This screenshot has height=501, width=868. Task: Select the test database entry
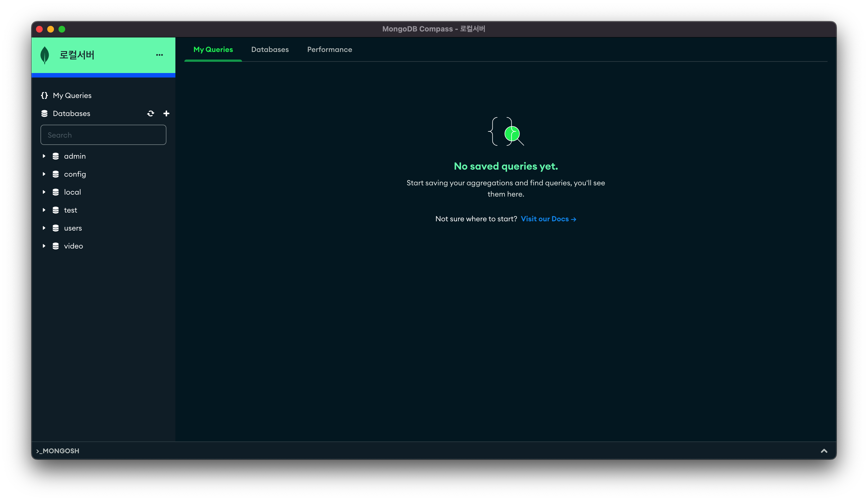click(71, 210)
